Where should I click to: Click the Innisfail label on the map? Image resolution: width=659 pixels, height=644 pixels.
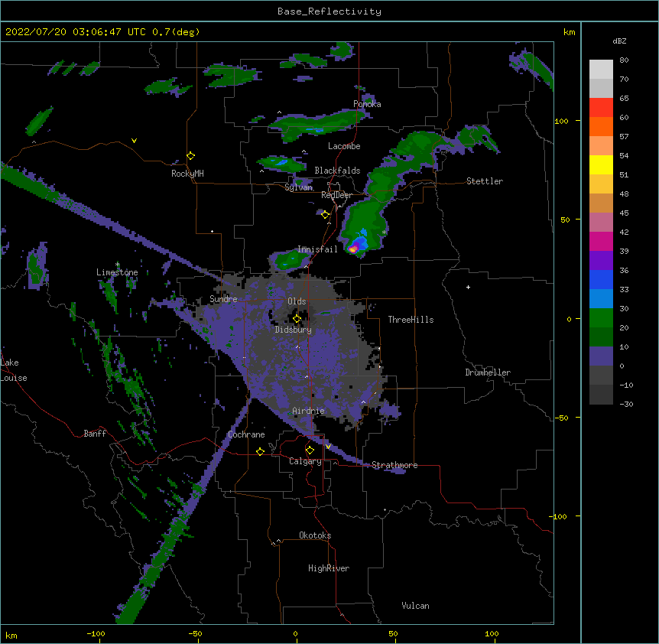click(317, 249)
